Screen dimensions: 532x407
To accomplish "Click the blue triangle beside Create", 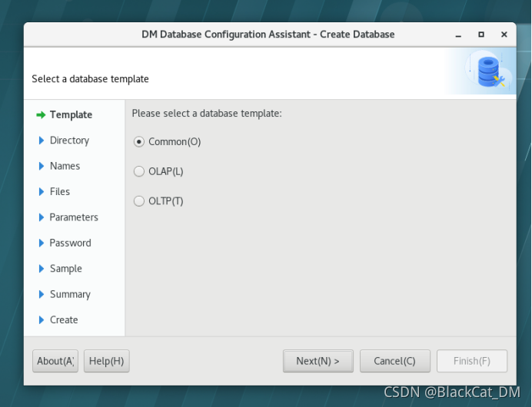I will point(42,320).
